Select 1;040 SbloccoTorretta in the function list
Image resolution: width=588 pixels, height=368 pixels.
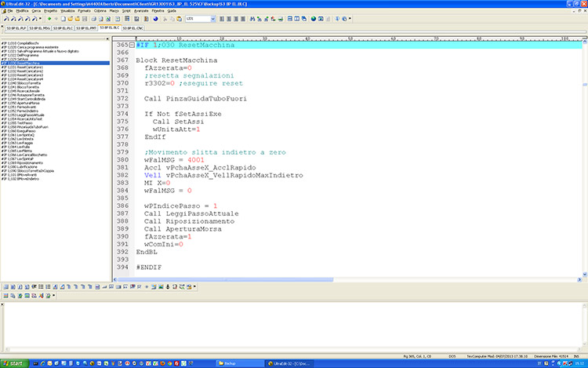(x=21, y=83)
